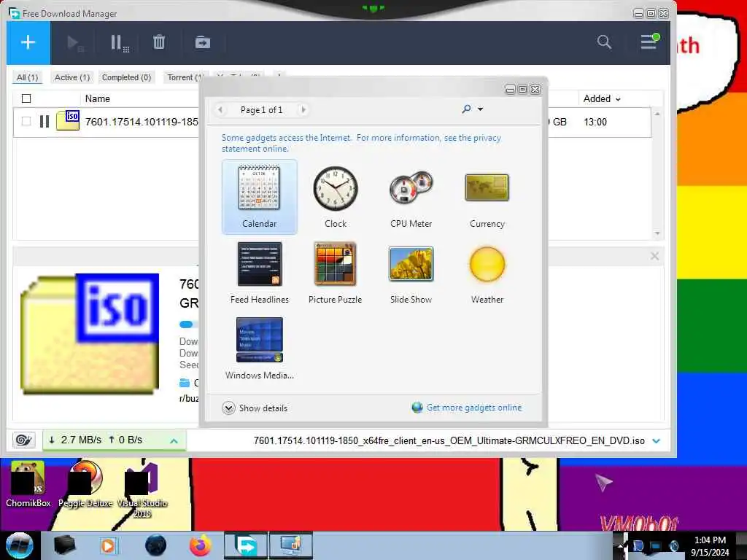Show hidden tray icons arrow
Screen dimensions: 747x560
point(620,545)
